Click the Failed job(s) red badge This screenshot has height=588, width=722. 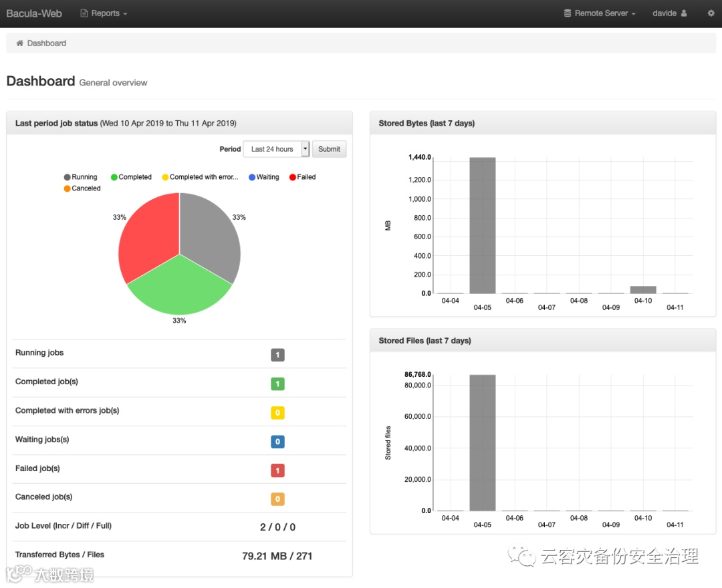(x=277, y=470)
